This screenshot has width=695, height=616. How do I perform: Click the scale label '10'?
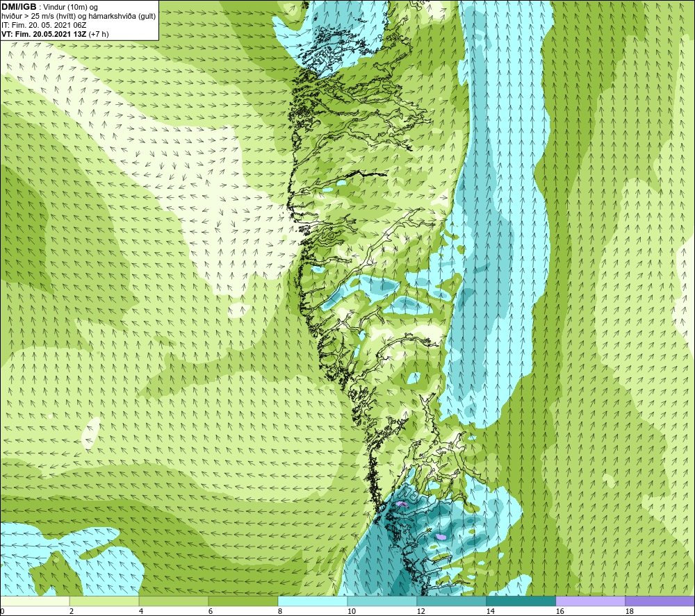(x=351, y=612)
